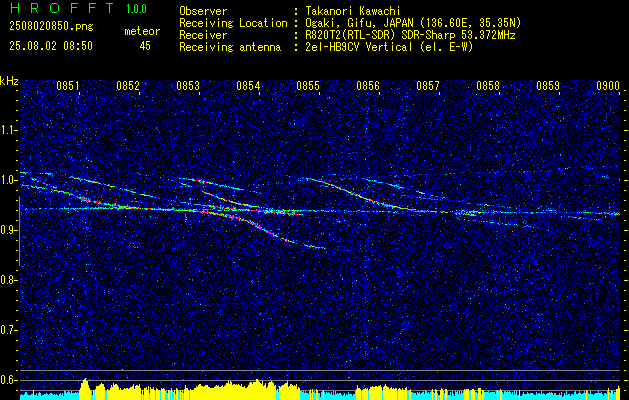Click the 0852 time marker
629x400 pixels.
pyautogui.click(x=128, y=86)
